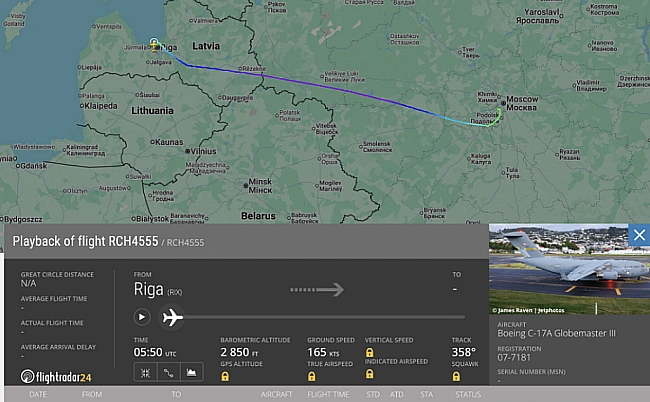Open the C-17A Globemaster aircraft photo
This screenshot has width=650, height=402.
coord(569,269)
